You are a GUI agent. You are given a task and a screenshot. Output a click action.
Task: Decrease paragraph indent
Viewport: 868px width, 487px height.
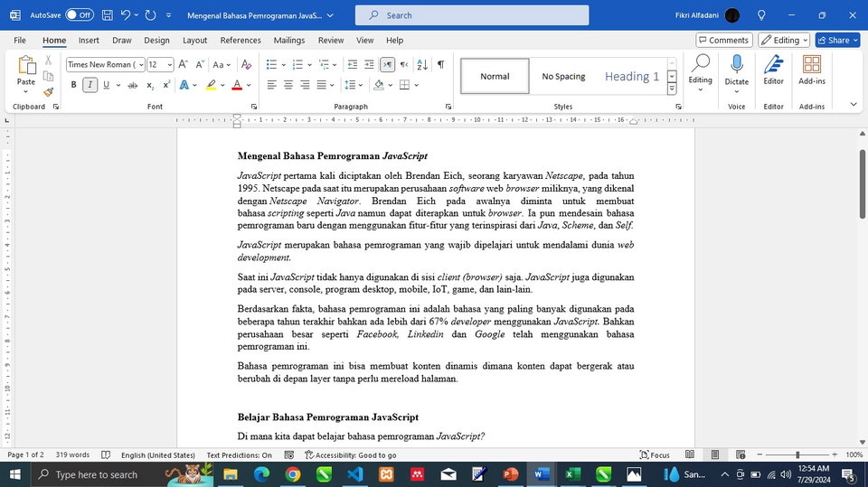pyautogui.click(x=352, y=64)
